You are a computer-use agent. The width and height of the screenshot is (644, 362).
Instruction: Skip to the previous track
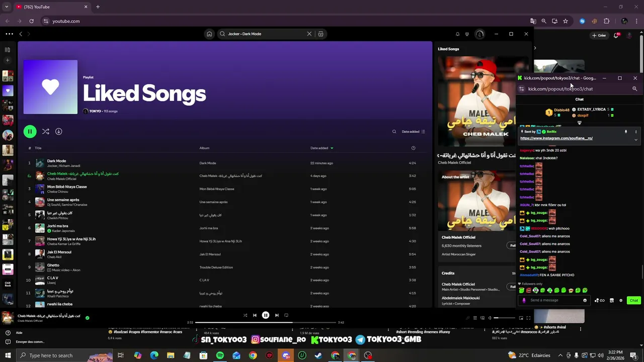[255, 315]
